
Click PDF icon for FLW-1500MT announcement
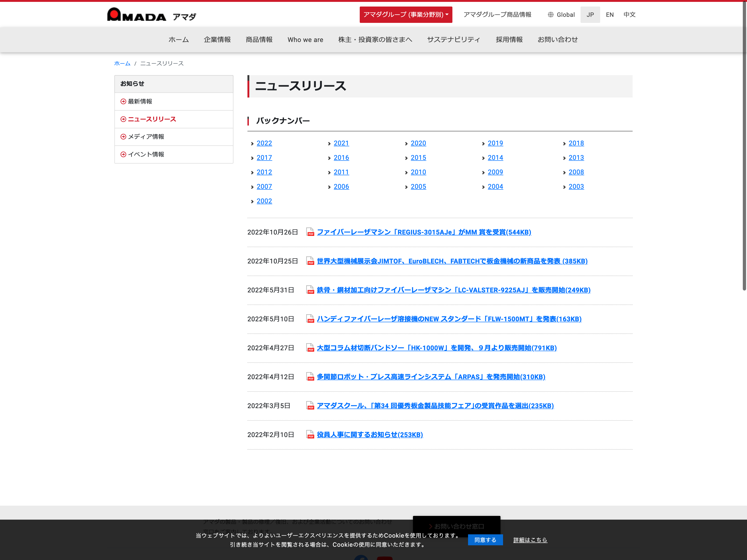(310, 319)
